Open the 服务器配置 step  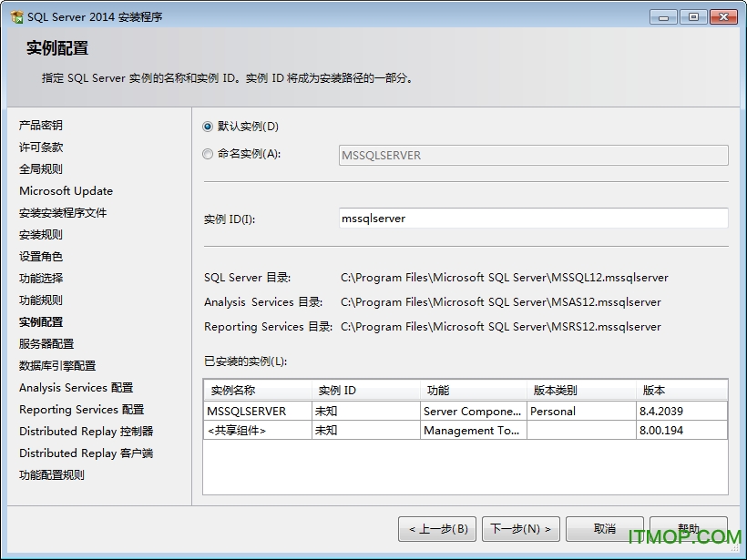[x=46, y=344]
